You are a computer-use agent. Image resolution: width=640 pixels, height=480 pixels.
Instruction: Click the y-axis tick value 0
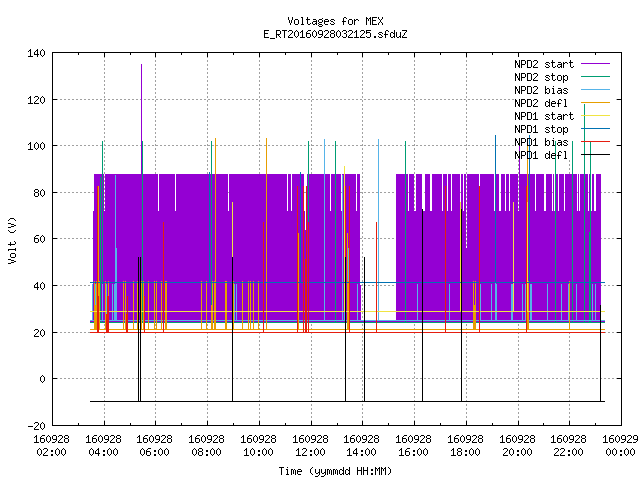42,380
